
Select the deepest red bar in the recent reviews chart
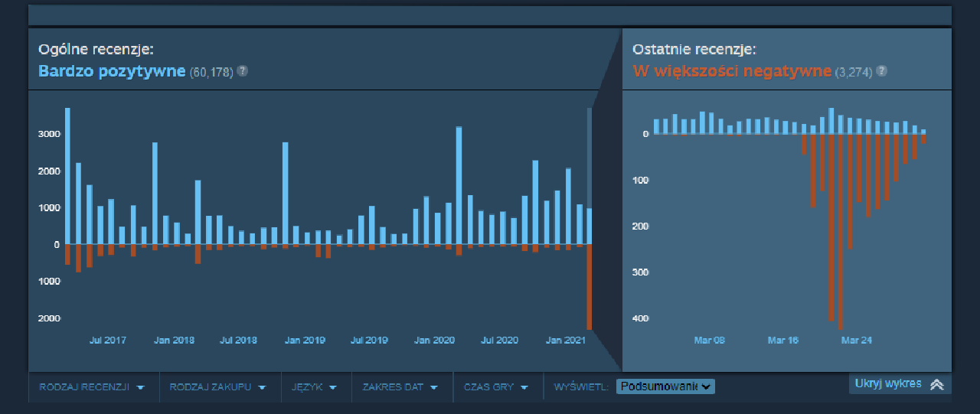point(841,230)
